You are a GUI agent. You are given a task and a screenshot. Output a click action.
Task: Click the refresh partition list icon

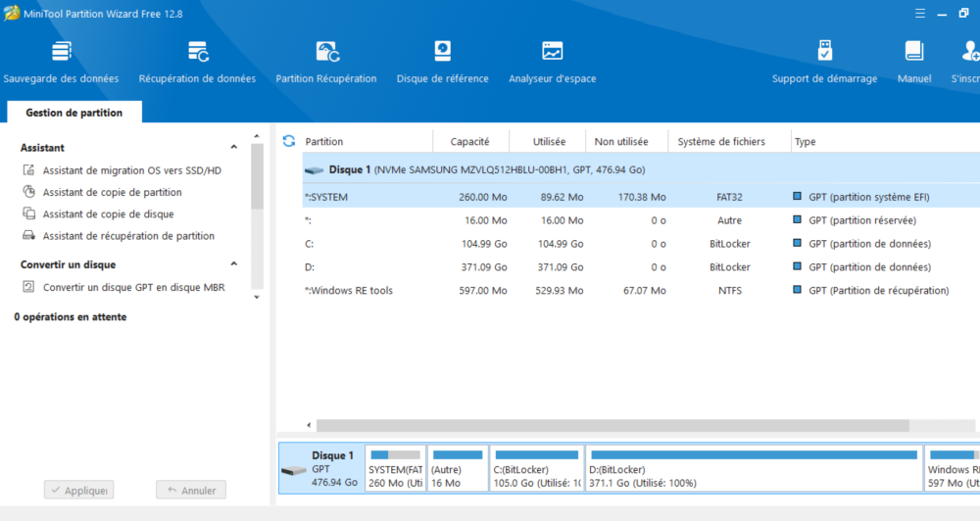pos(288,141)
